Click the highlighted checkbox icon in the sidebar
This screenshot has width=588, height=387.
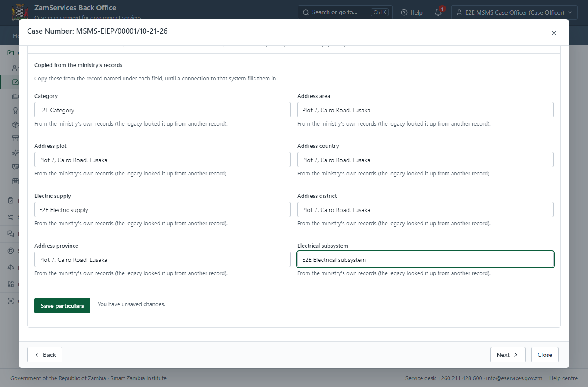(15, 82)
